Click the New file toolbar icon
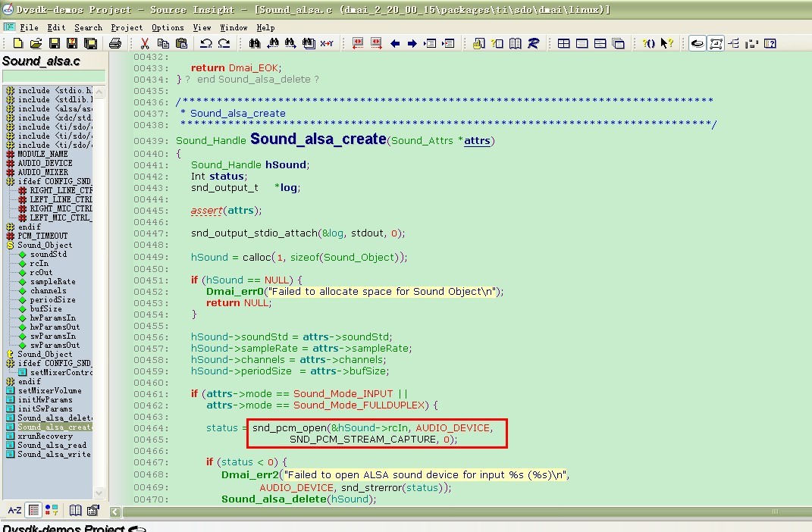The height and width of the screenshot is (532, 812). coord(17,43)
